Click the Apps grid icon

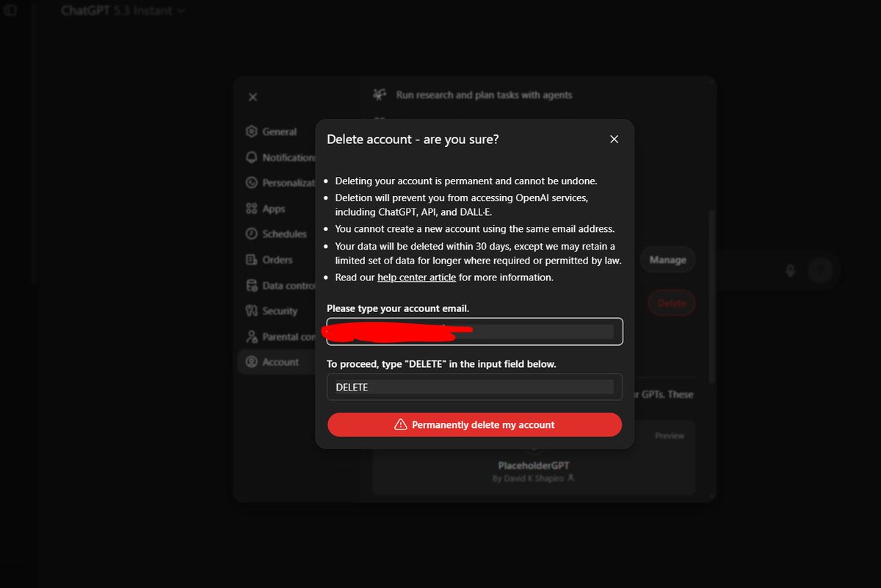coord(251,209)
